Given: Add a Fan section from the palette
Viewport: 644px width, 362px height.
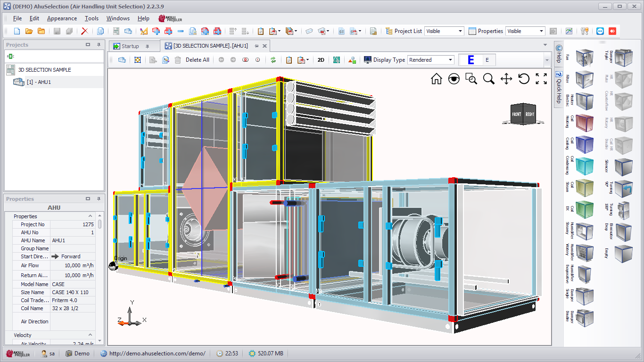Looking at the screenshot, I should pos(585,58).
